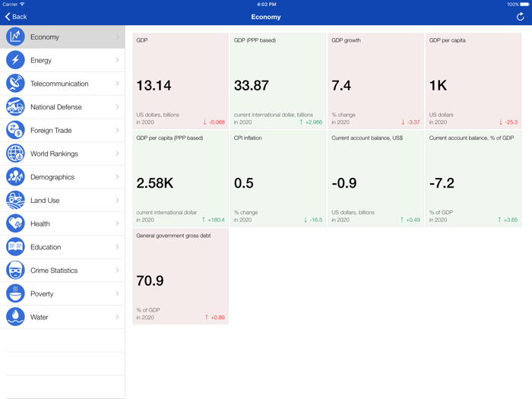This screenshot has height=399, width=532.
Task: Tap the Wi-Fi status icon
Action: [22, 4]
